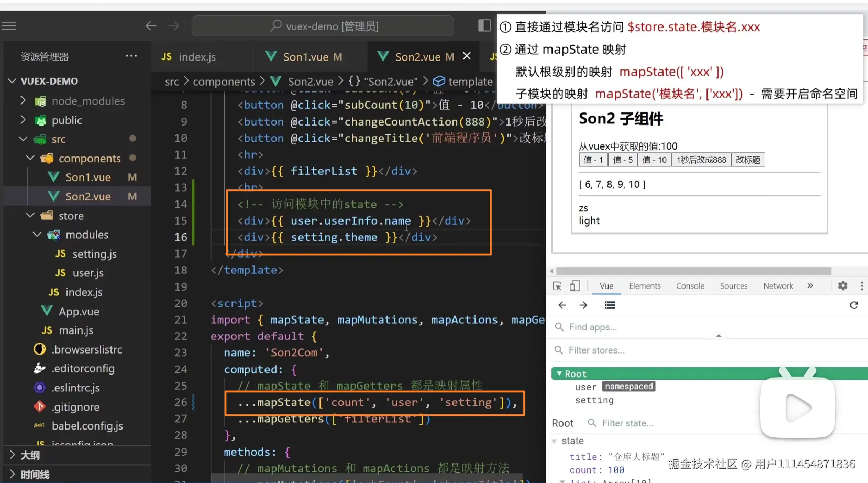Click the 值 - 10 button in the page
The image size is (868, 483).
tap(654, 160)
